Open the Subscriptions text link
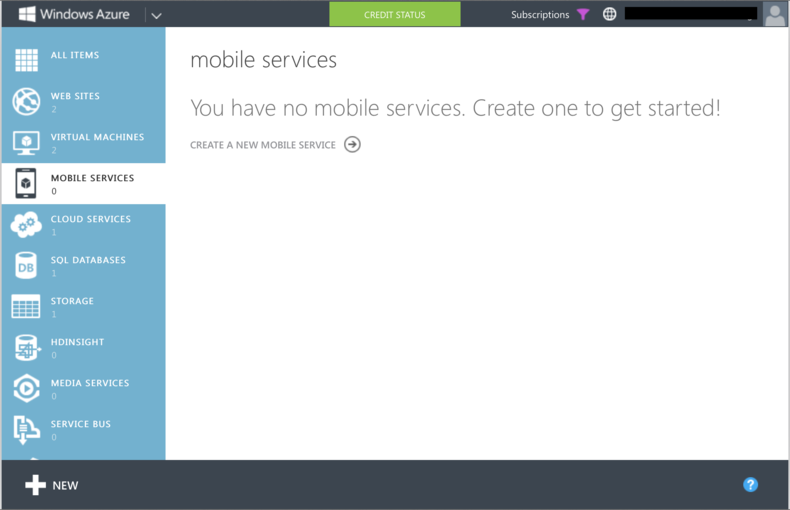790x510 pixels. (540, 15)
